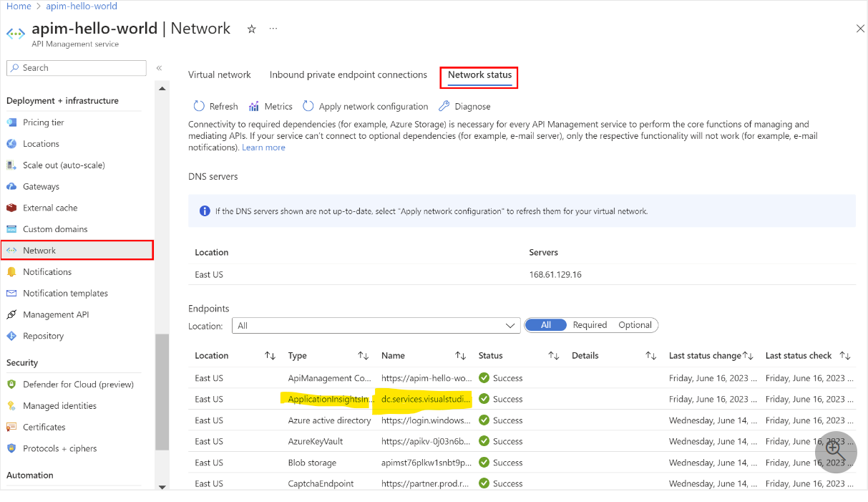Favorite the page with the star icon
Screen dimensions: 868x502
click(251, 29)
